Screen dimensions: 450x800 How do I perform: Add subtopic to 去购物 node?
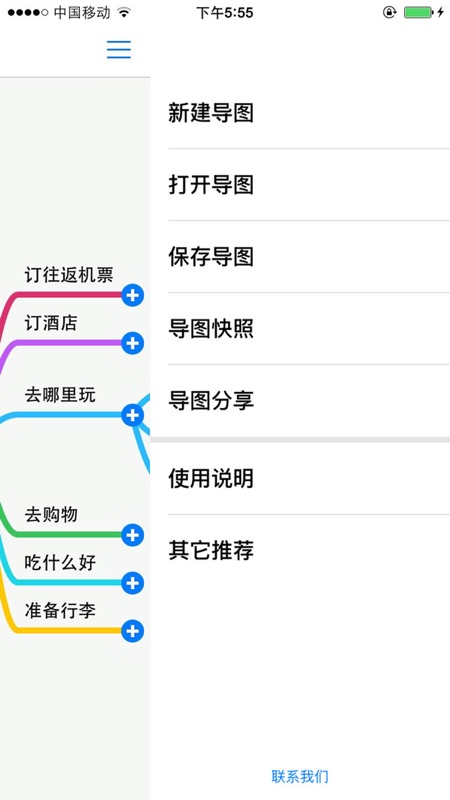[x=133, y=535]
